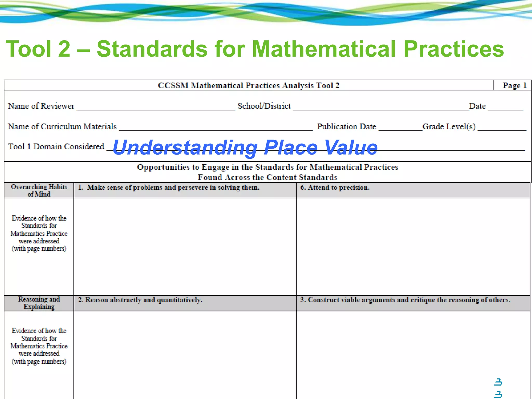
Task: Click practice 6 Attend to precision header
Action: tap(413, 190)
